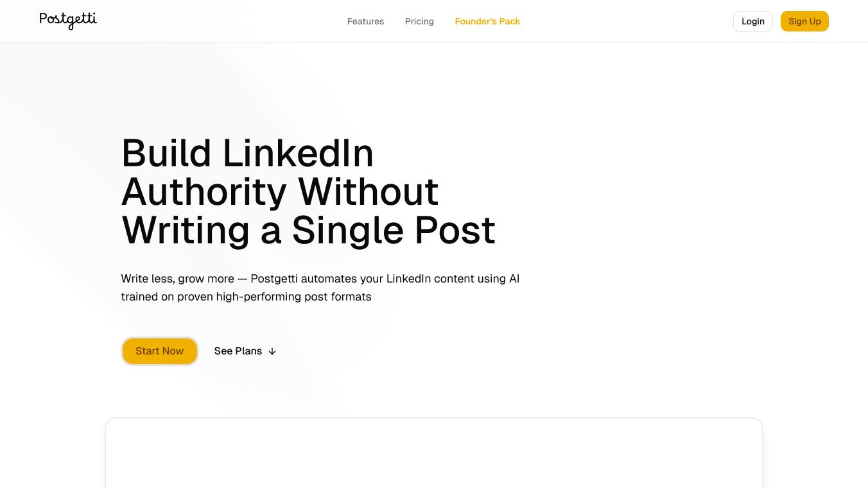
Task: Click the "Writing a Single Post" headline line
Action: click(x=308, y=230)
